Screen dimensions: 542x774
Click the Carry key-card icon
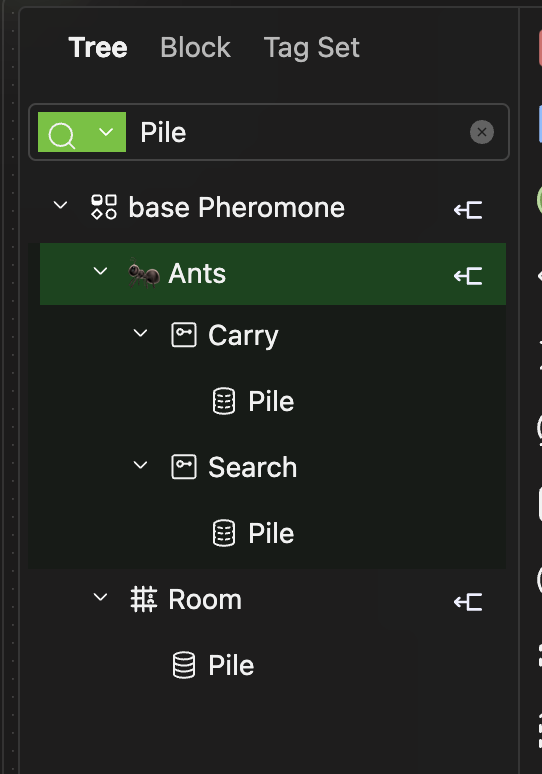point(184,335)
